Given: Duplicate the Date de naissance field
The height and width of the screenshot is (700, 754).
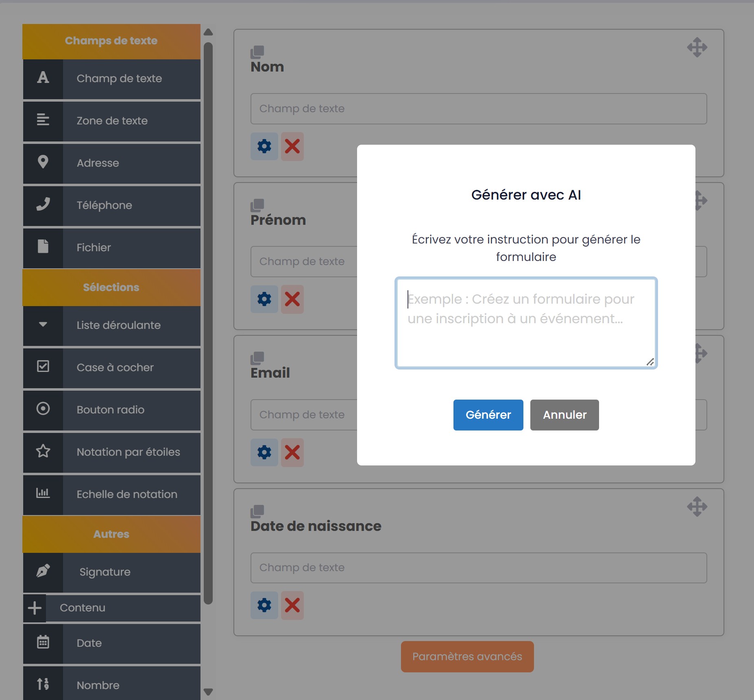Looking at the screenshot, I should click(257, 511).
